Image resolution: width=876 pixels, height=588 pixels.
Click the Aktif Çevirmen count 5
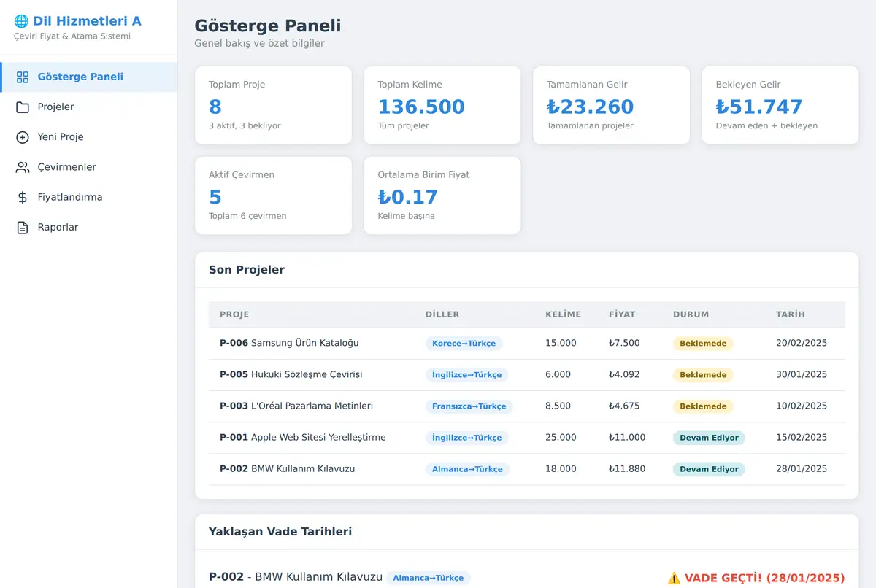click(215, 197)
